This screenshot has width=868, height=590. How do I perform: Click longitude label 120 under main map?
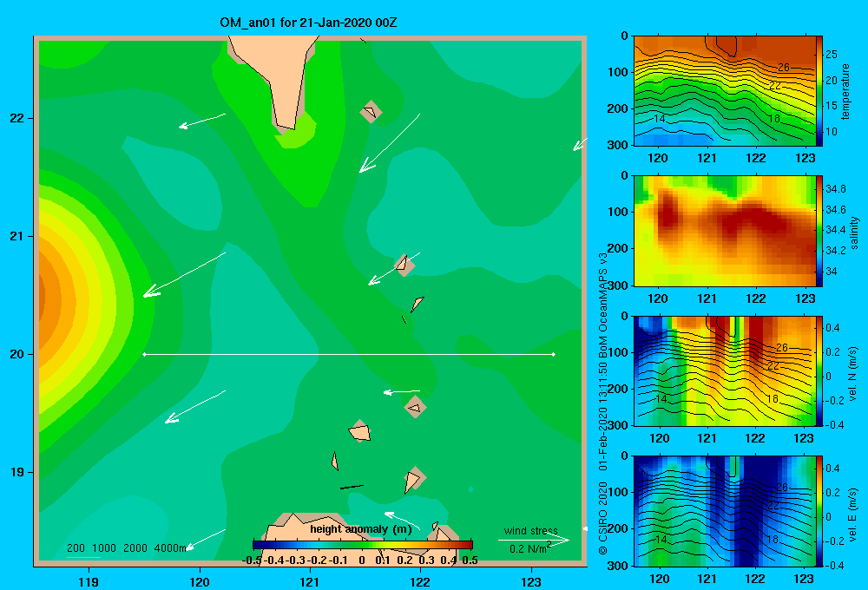click(200, 582)
